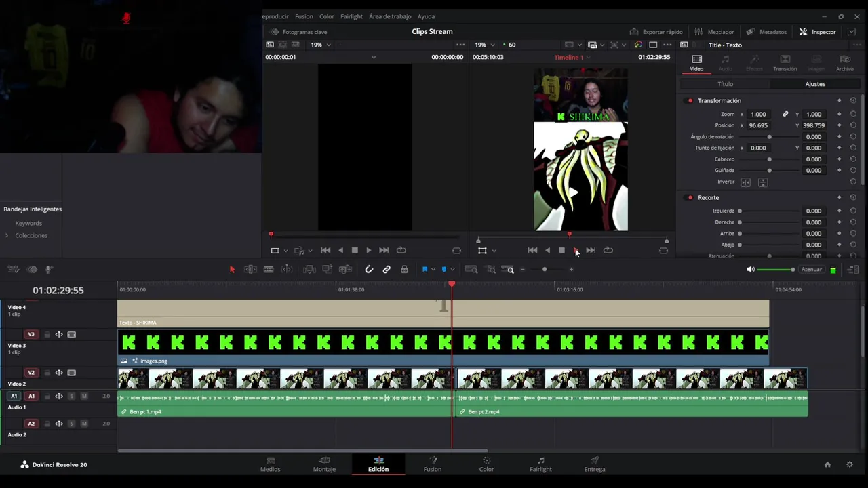Add a blue flag to the clip

[x=425, y=270]
